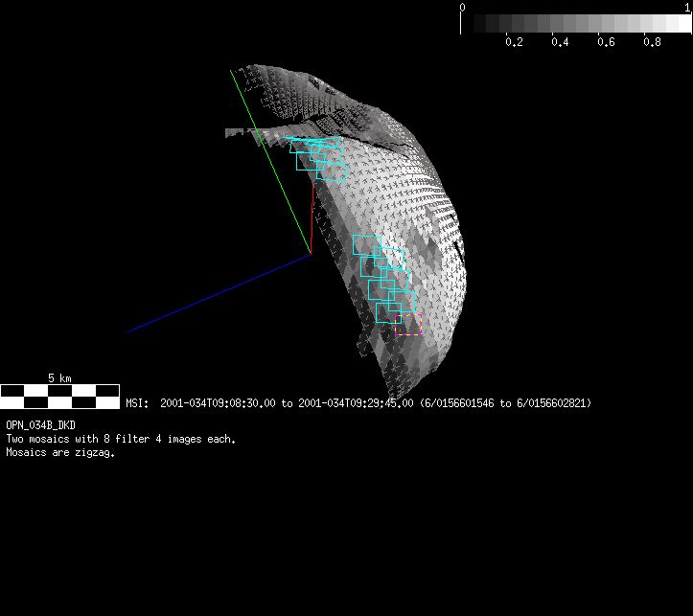Screen dimensions: 693x616
Task: Click the grayscale colorbar gradient
Action: point(575,23)
